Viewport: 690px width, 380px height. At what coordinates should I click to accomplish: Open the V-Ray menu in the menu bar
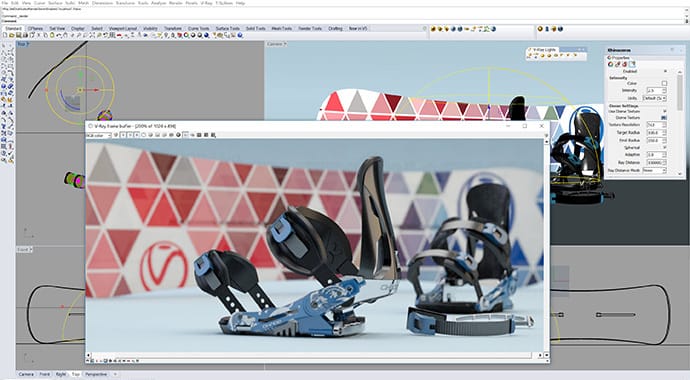click(x=206, y=3)
